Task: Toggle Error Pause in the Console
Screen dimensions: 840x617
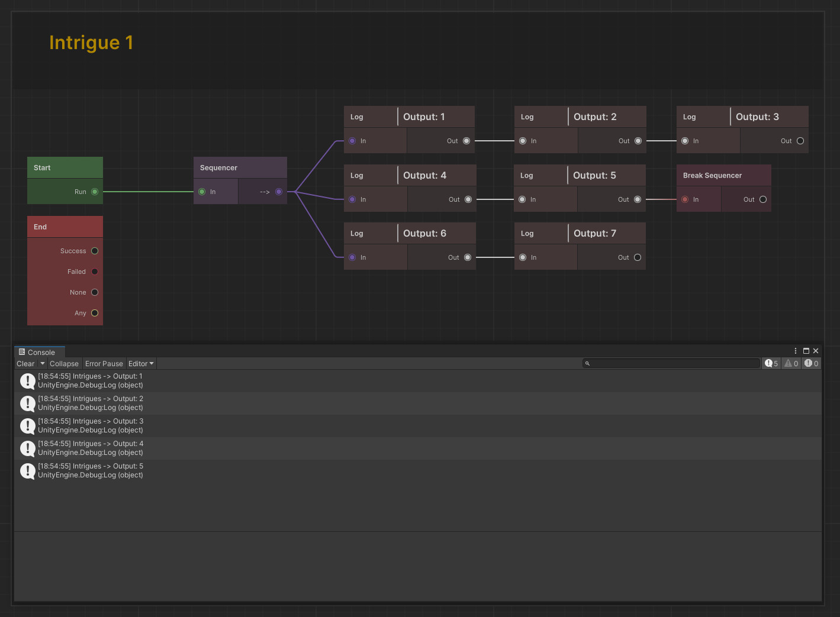Action: pos(104,364)
